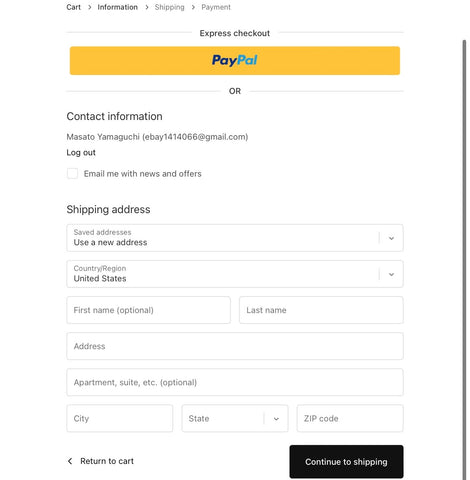The image size is (470, 480).
Task: Focus the ZIP code field
Action: [x=350, y=418]
